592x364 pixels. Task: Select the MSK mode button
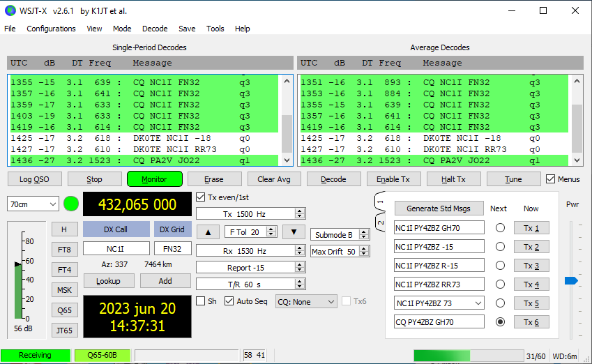pos(64,290)
